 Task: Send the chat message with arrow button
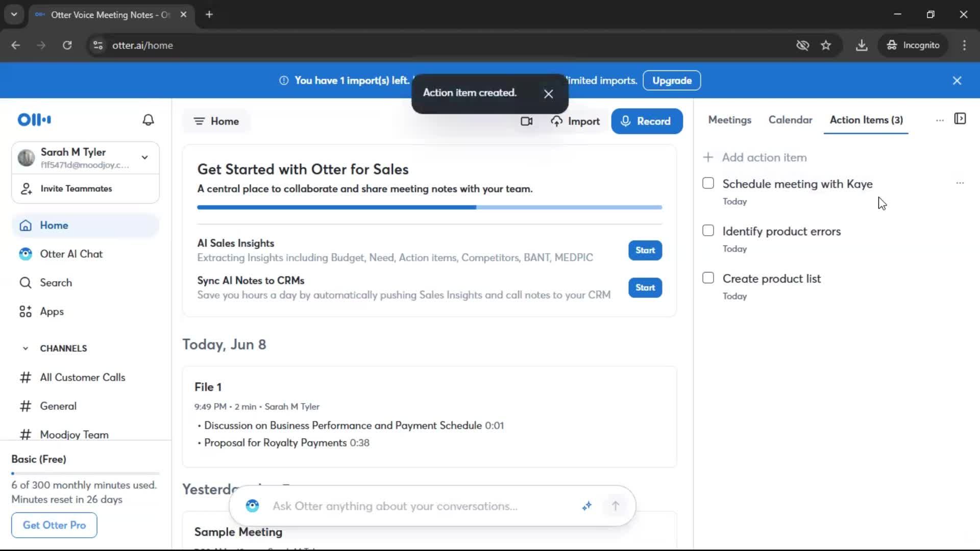[x=616, y=506]
